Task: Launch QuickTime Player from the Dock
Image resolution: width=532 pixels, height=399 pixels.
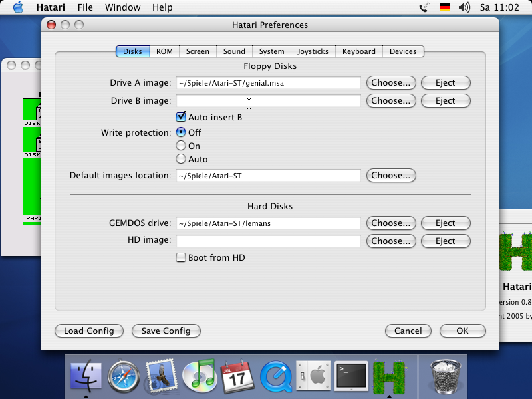Action: [x=274, y=376]
